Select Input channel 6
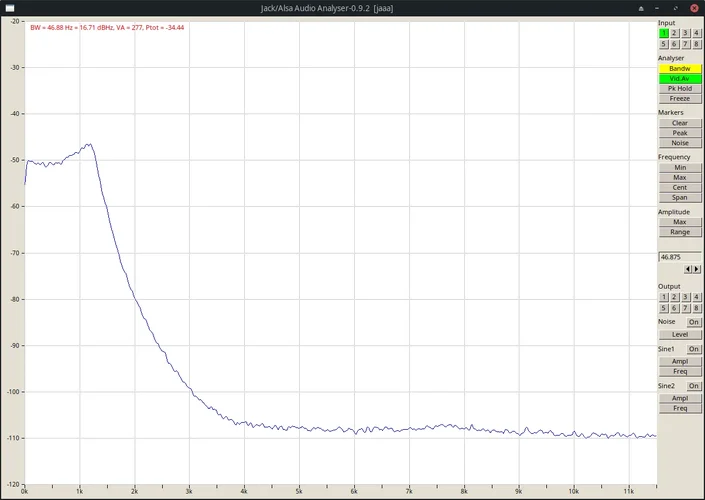705x500 pixels. pos(674,44)
